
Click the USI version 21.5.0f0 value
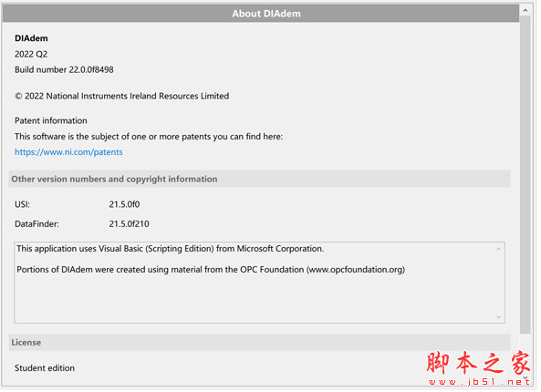click(125, 205)
